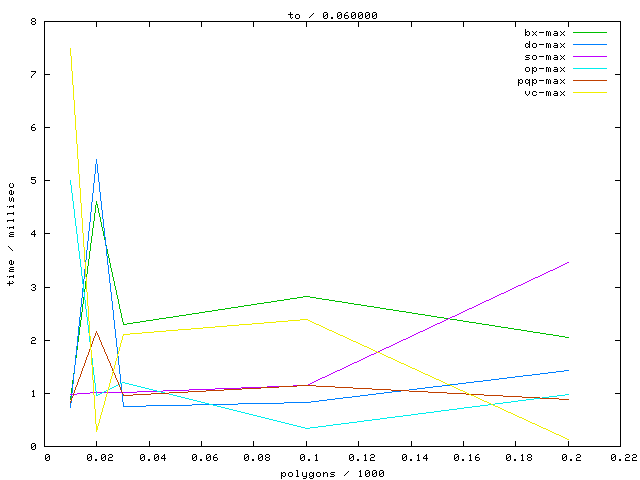
Task: Select the cyan op-max legend line sample
Action: pyautogui.click(x=590, y=68)
